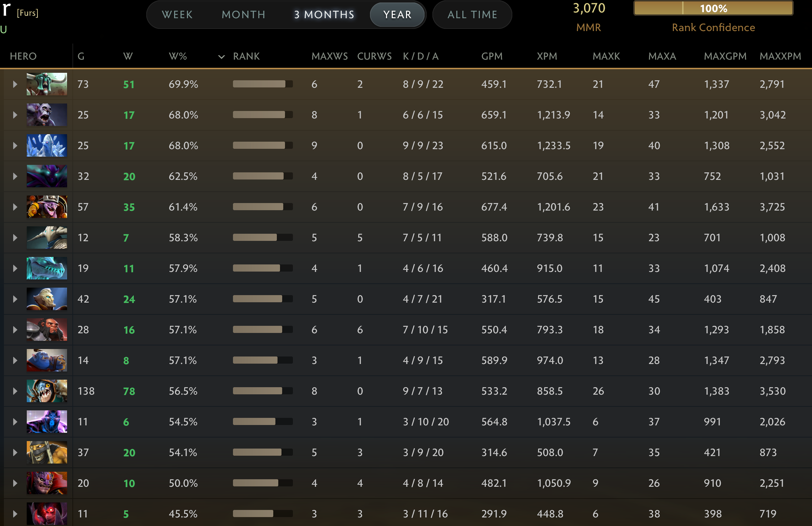Select hero portrait in the 659.1 GPM row
Viewport: 812px width, 526px height.
coord(47,115)
